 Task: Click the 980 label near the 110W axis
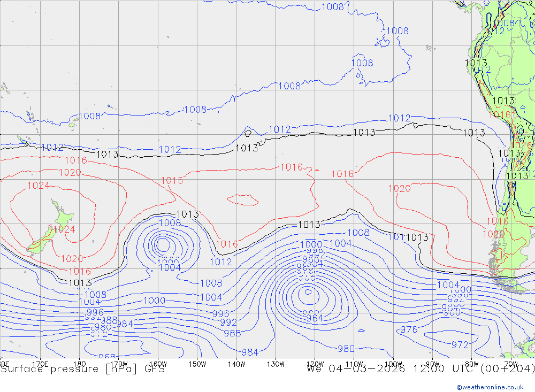pos(346,349)
